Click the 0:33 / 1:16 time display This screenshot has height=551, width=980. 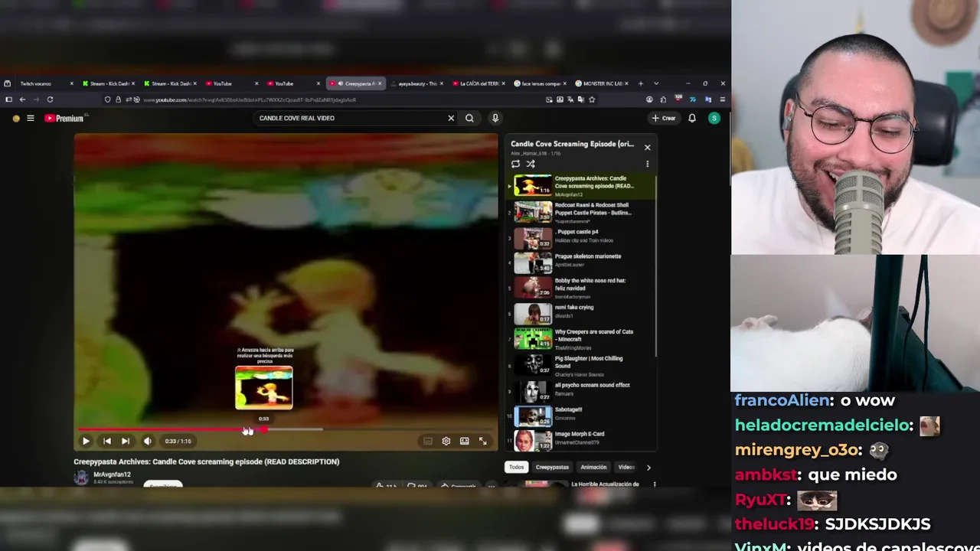178,441
